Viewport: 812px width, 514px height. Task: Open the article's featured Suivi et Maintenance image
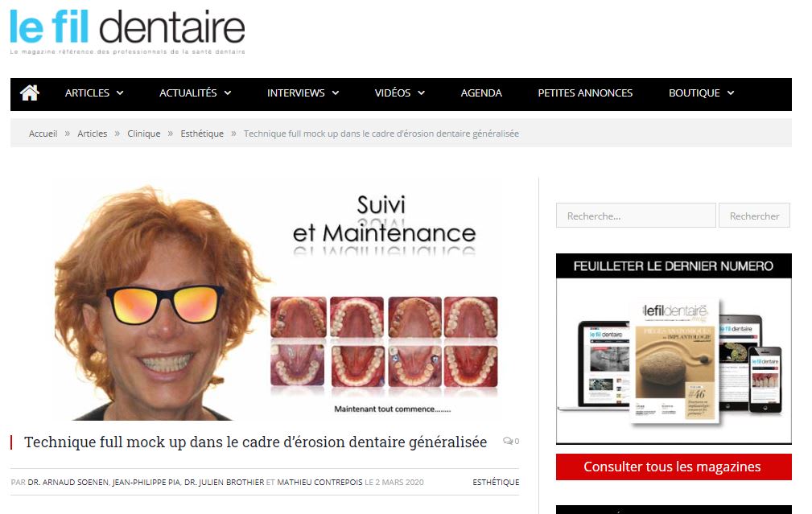[x=277, y=299]
